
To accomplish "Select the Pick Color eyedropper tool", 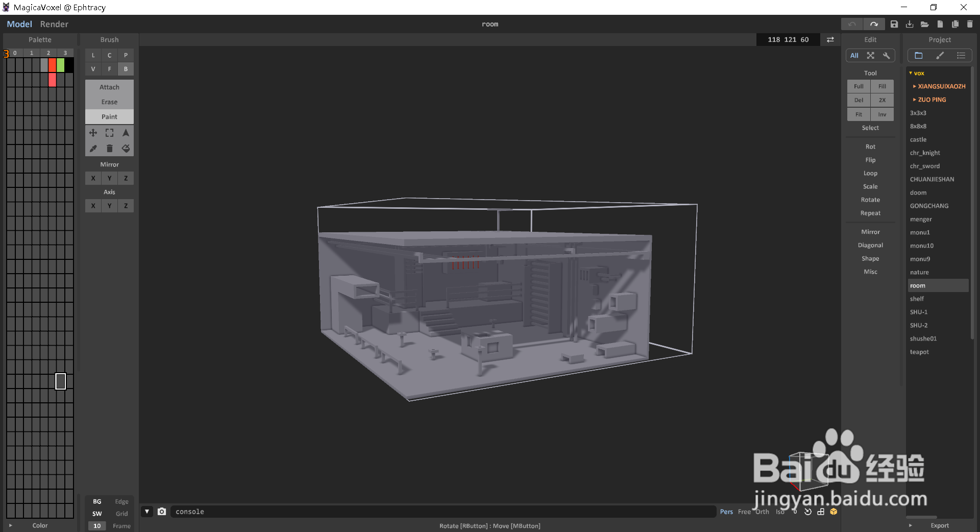I will (93, 149).
